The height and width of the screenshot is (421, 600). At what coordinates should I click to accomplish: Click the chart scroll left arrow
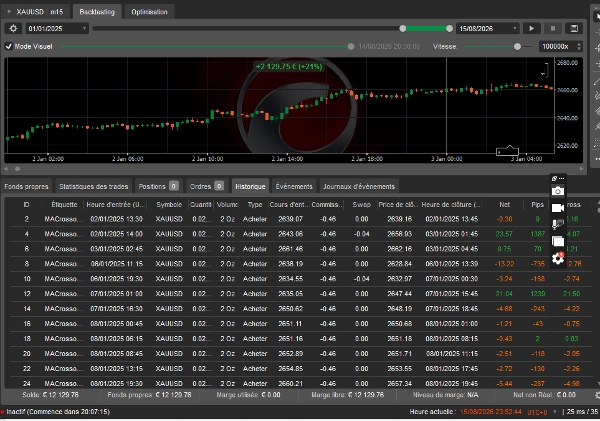click(6, 168)
